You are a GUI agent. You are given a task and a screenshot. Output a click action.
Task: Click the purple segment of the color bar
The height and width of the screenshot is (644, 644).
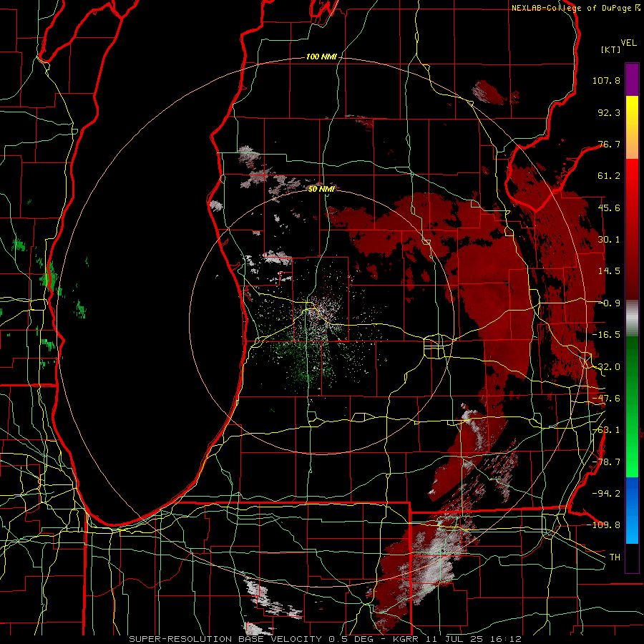click(632, 79)
